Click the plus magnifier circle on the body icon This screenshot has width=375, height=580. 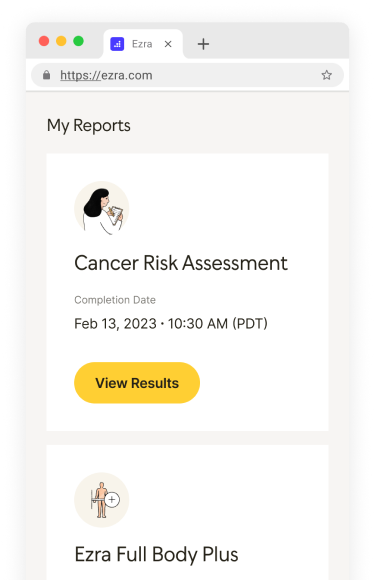(112, 500)
